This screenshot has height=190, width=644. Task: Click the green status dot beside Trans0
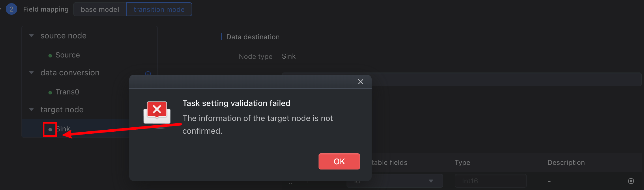(50, 93)
